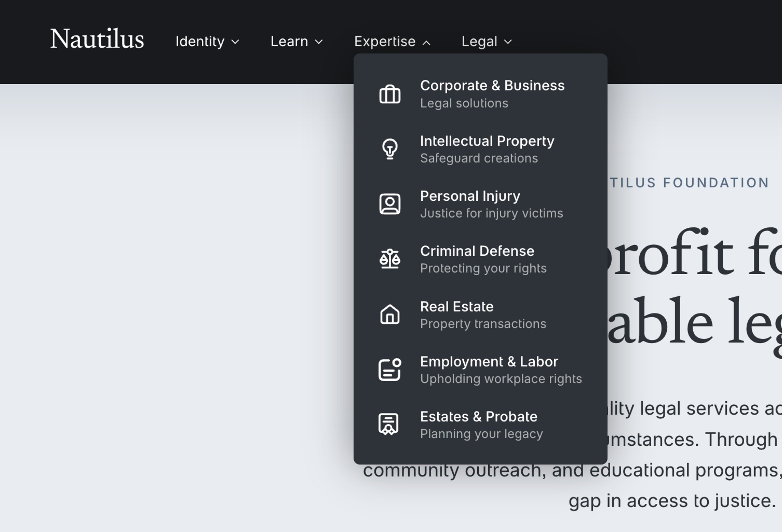Screen dimensions: 782x532
Task: Click the 'Safeguard creations' subtitle
Action: (479, 158)
